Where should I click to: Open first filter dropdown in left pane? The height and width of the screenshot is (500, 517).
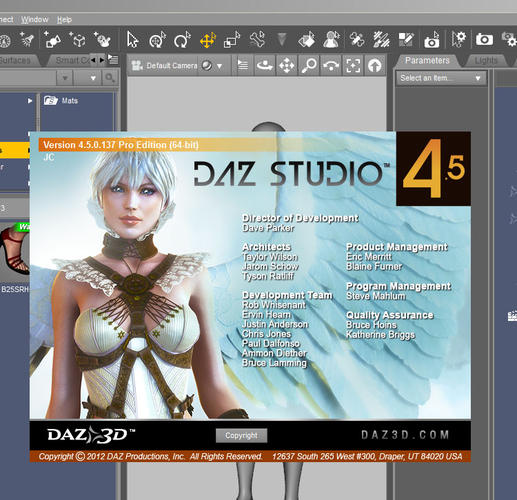65,78
